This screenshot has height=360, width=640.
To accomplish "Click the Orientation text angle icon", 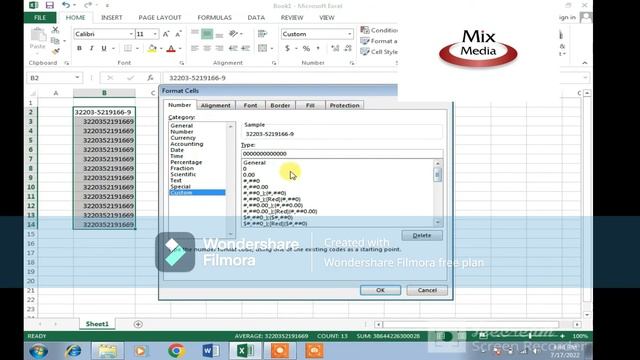I will pos(233,34).
